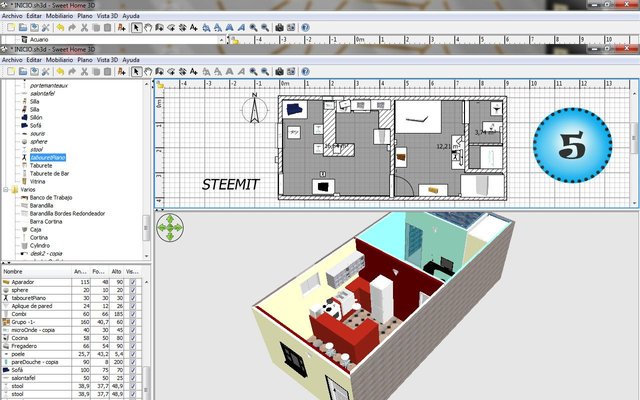The height and width of the screenshot is (400, 640).
Task: Sort furniture table by Alto column header
Action: point(116,271)
